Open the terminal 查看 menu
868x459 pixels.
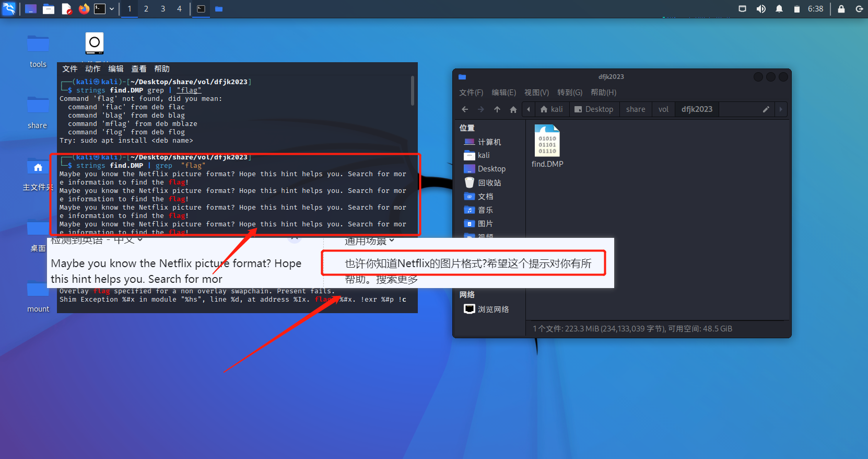tap(138, 69)
